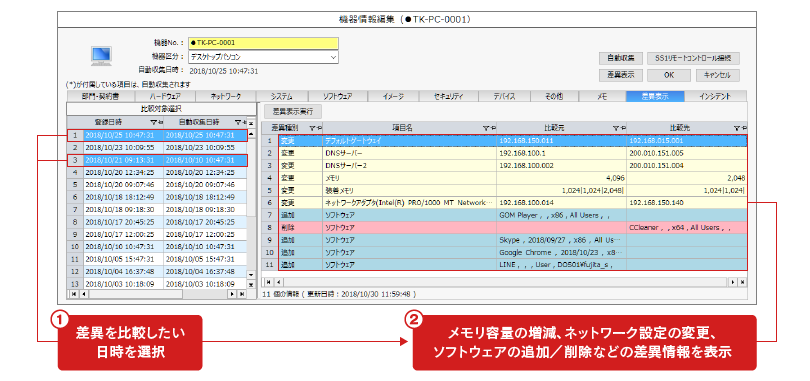Screen dimensions: 810x381
Task: Jump to right end of comparison list
Action: (x=241, y=294)
